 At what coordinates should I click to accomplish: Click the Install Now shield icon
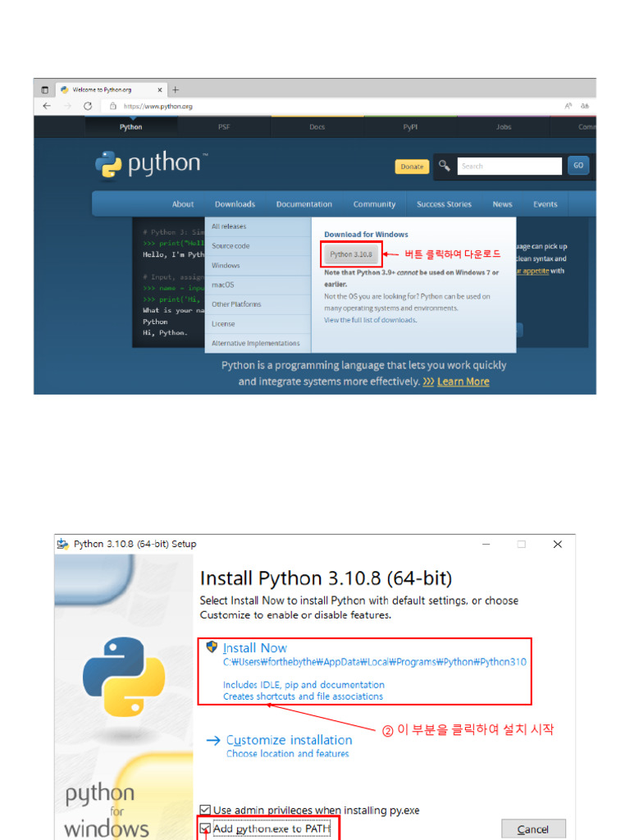[x=212, y=647]
